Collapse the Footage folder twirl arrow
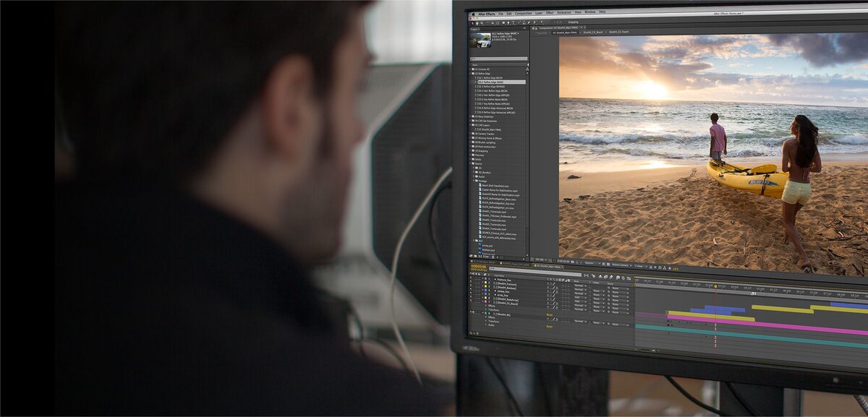 click(x=474, y=181)
